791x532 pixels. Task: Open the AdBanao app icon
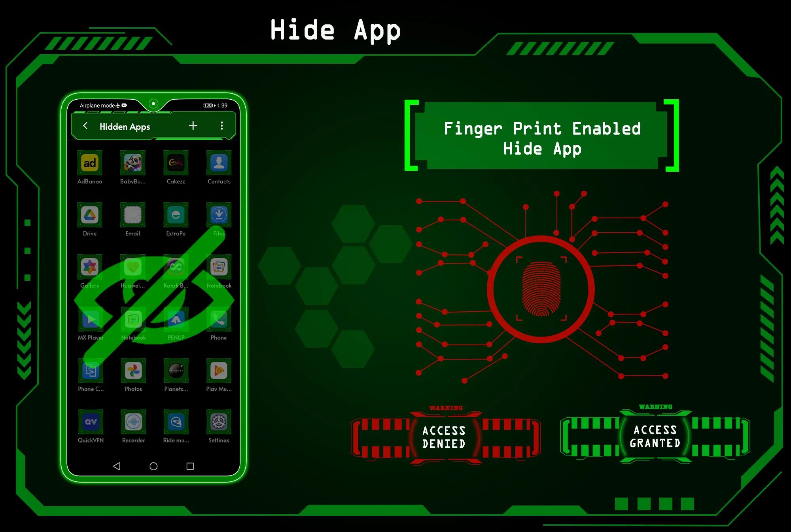90,165
